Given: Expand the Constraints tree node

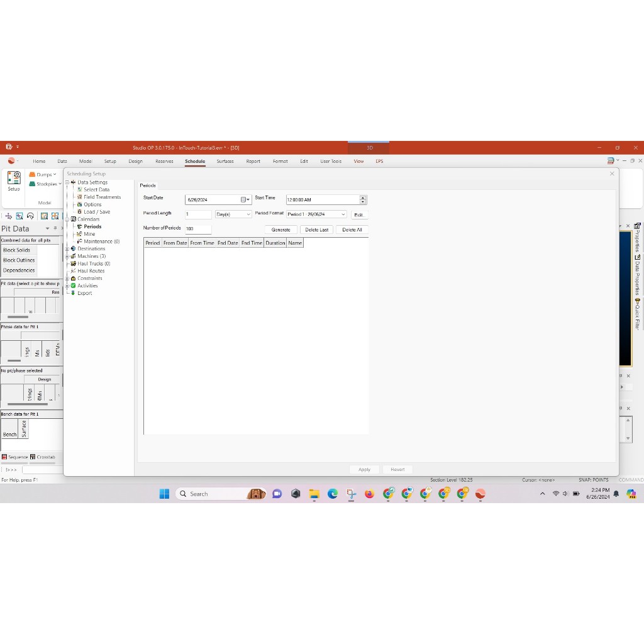Looking at the screenshot, I should coord(67,279).
